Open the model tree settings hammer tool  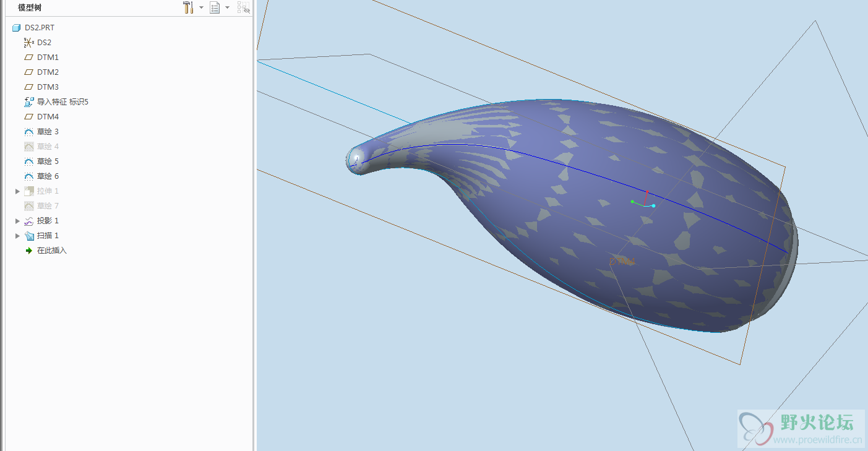click(188, 7)
